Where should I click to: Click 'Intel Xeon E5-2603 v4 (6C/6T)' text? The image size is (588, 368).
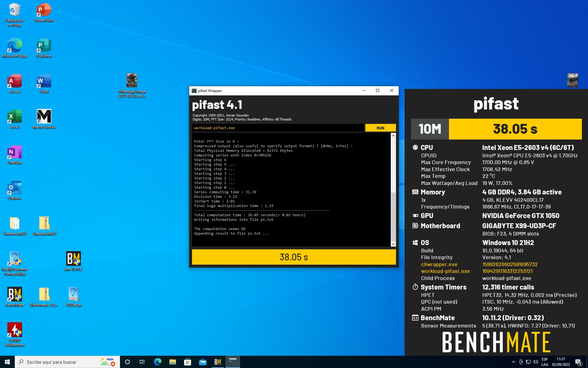pos(528,148)
